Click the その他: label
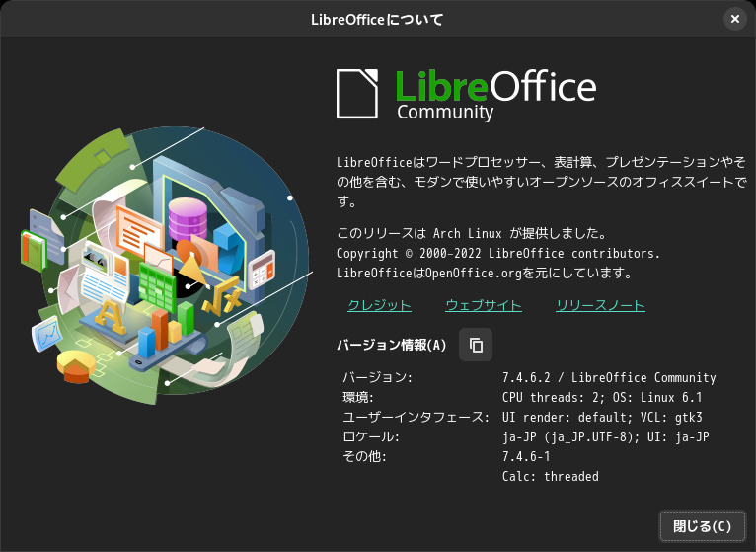This screenshot has height=552, width=756. (x=364, y=456)
